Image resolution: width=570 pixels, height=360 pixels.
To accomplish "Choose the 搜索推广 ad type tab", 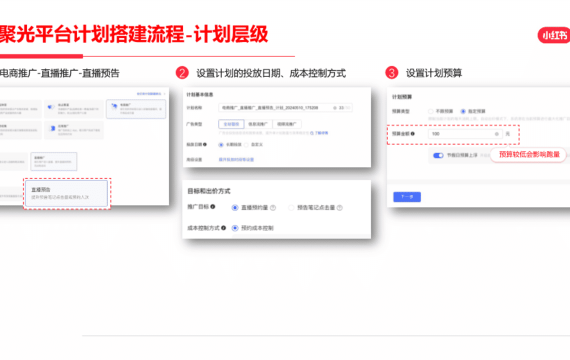I will 287,124.
